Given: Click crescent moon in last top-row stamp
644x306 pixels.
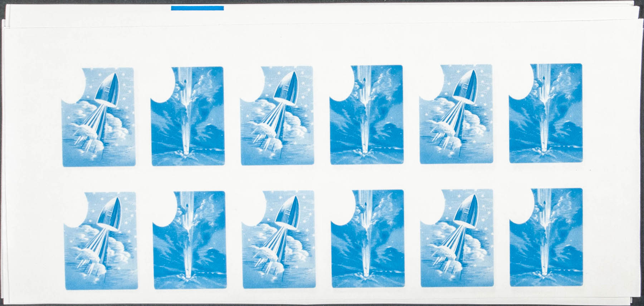Looking at the screenshot, I should (x=571, y=73).
